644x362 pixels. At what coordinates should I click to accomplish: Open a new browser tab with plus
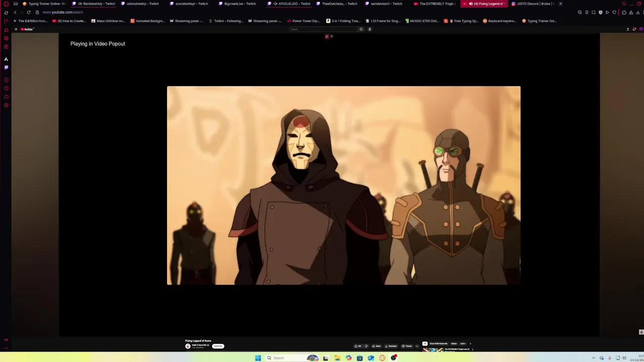tap(560, 4)
